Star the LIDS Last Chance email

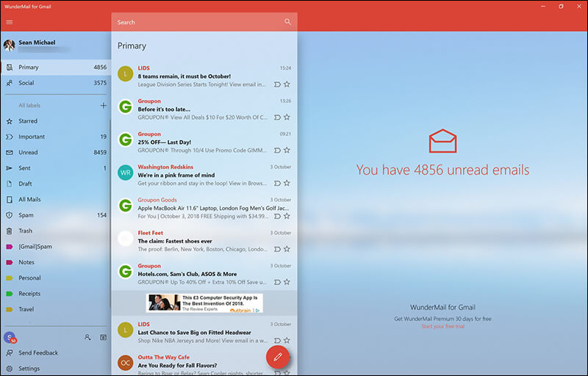point(287,341)
